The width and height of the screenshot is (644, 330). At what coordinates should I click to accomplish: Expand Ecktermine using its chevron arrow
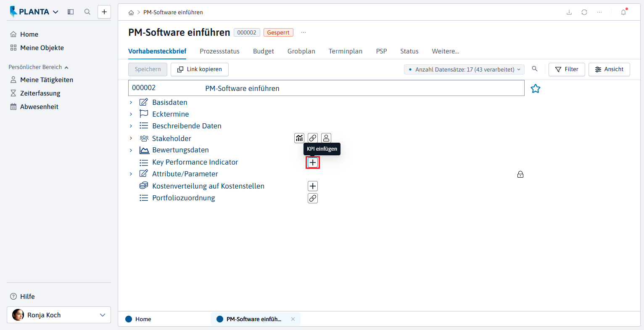pos(131,114)
